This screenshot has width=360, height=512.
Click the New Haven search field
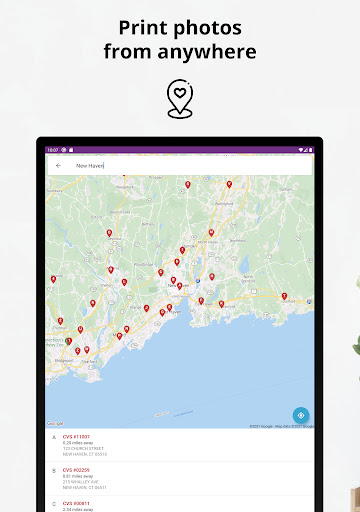[179, 165]
